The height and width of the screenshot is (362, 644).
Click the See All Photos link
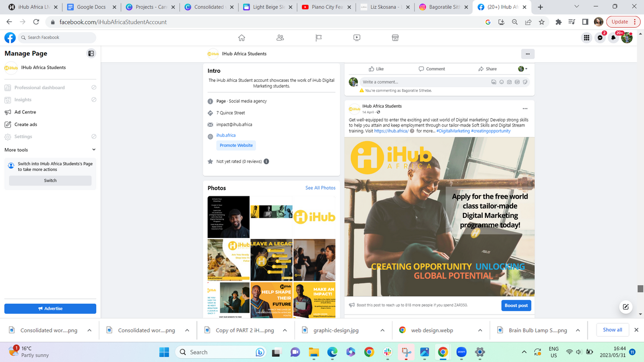320,188
